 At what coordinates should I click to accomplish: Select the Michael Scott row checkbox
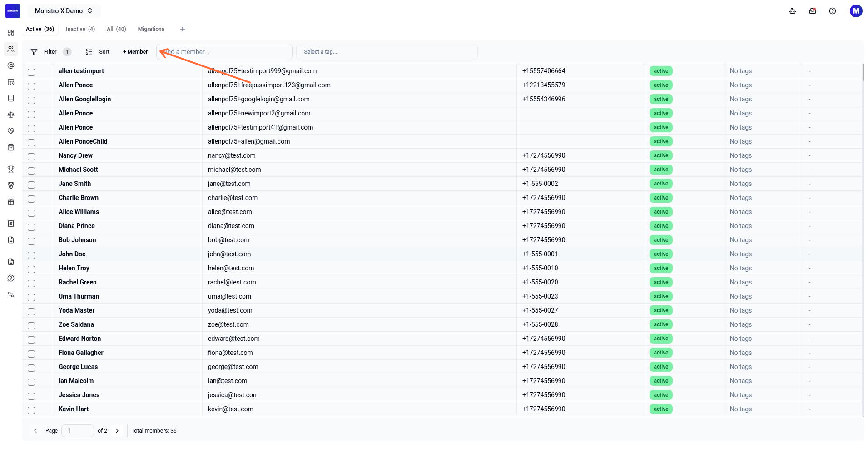31,170
